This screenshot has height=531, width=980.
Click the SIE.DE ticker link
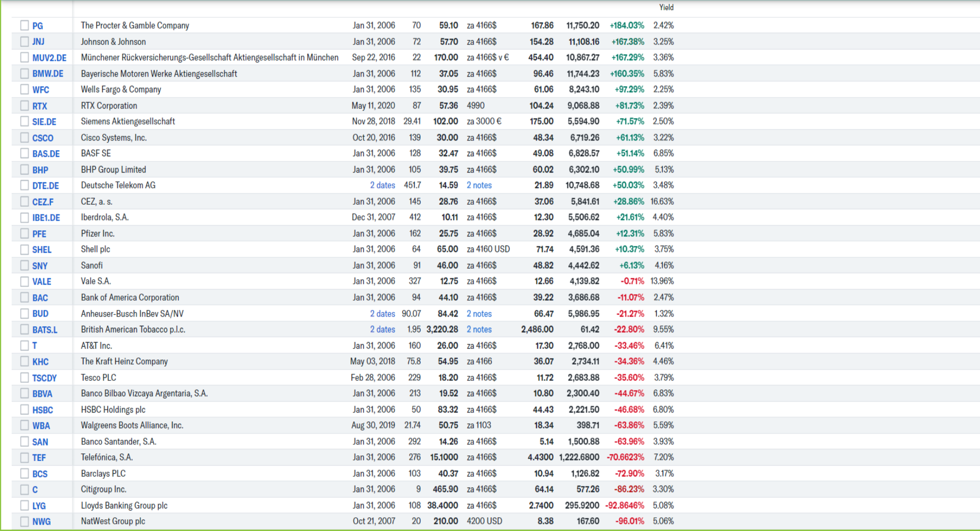click(44, 122)
